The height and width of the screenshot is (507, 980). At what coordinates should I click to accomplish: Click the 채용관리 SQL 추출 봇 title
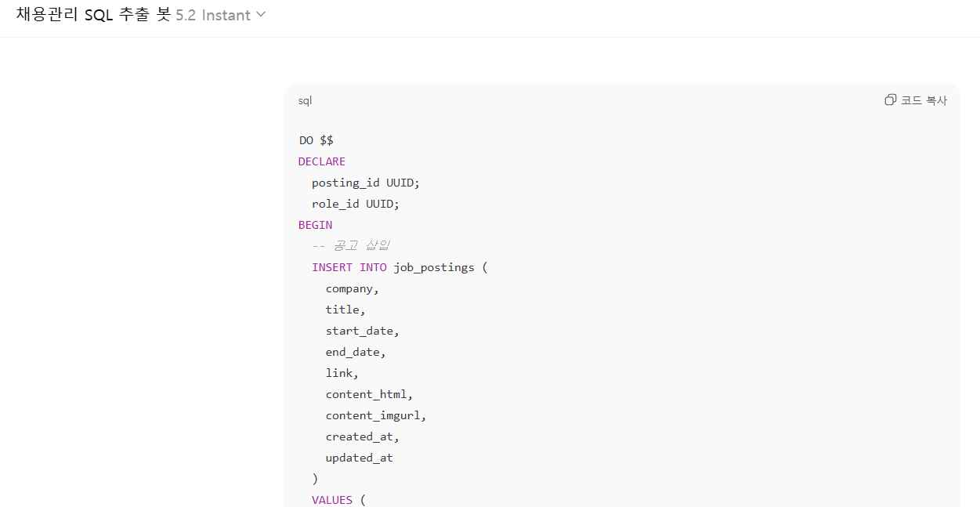click(92, 15)
